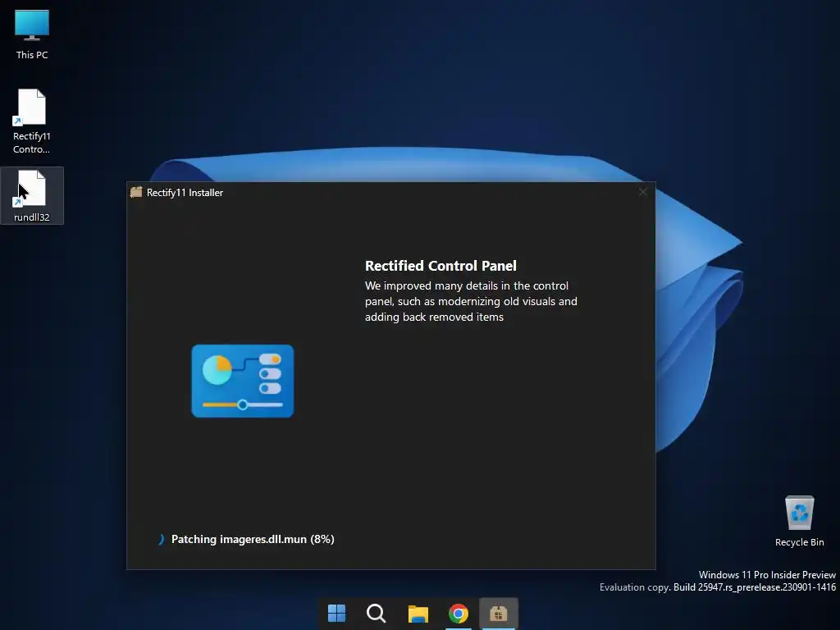Click the Windows 11 Pro Insider Preview watermark text
Viewport: 840px width, 630px height.
pyautogui.click(x=767, y=574)
